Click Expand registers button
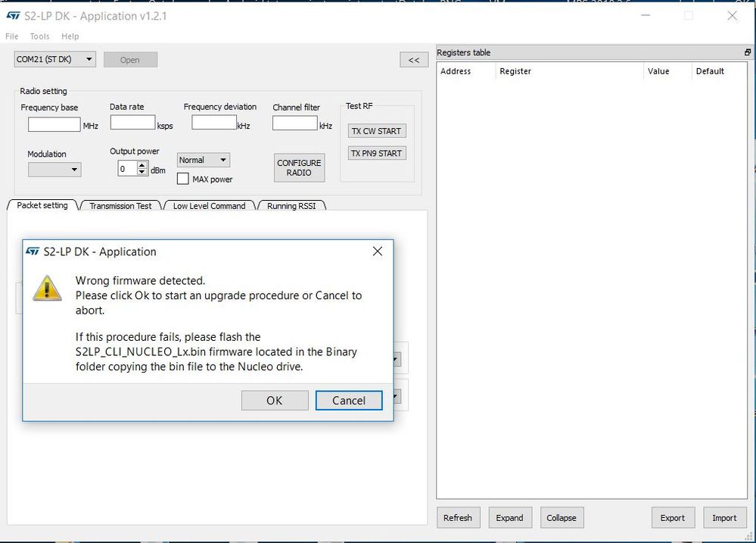The image size is (756, 543). pos(510,517)
